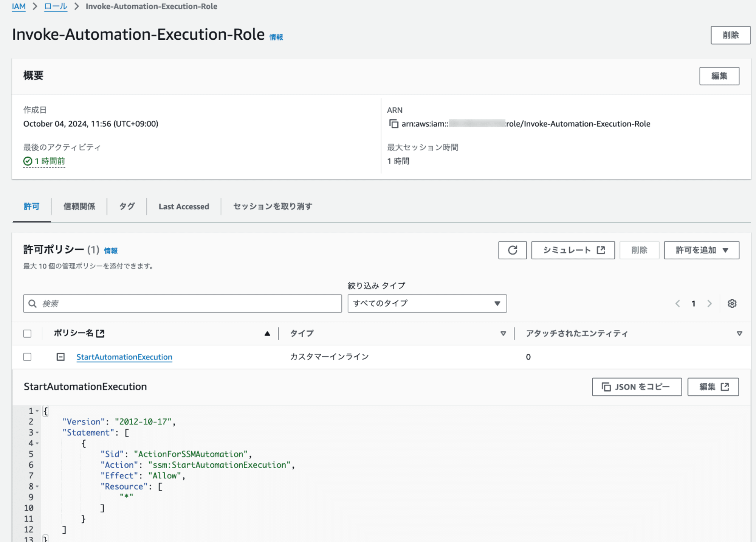Click the policy 編集 external button
This screenshot has width=756, height=542.
[713, 387]
